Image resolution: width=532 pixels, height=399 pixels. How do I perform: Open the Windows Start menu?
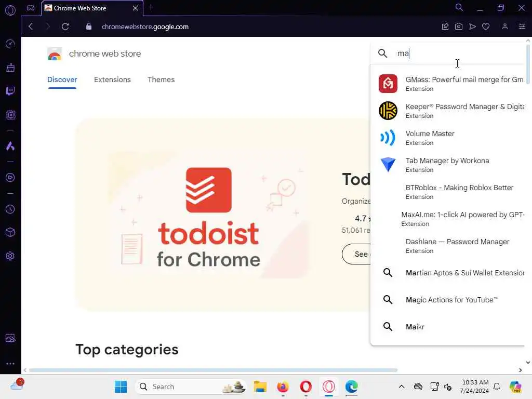[x=121, y=387]
